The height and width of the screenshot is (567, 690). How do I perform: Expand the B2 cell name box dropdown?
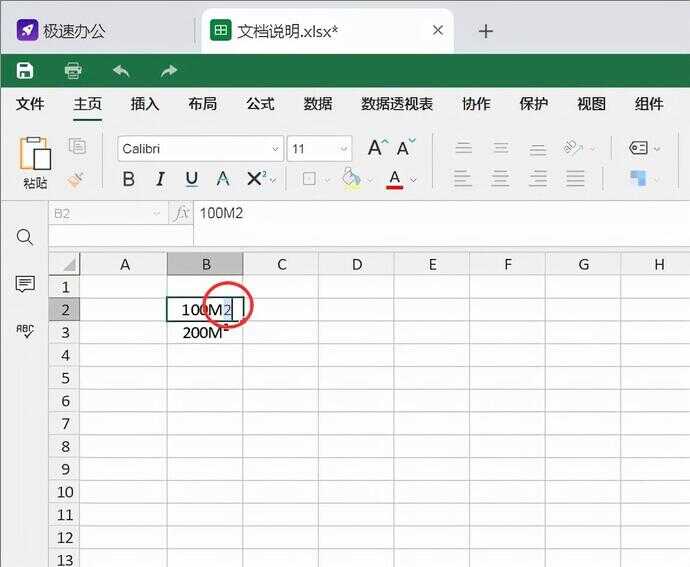tap(157, 213)
